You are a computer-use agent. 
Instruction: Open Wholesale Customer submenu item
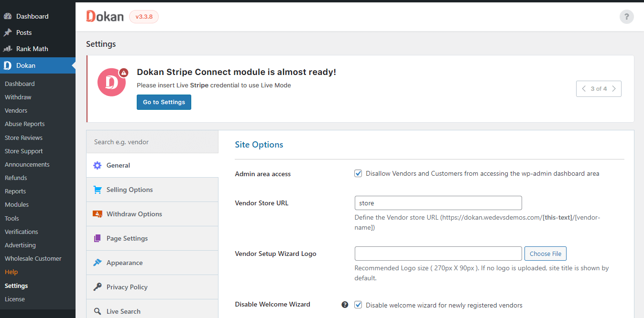point(33,258)
